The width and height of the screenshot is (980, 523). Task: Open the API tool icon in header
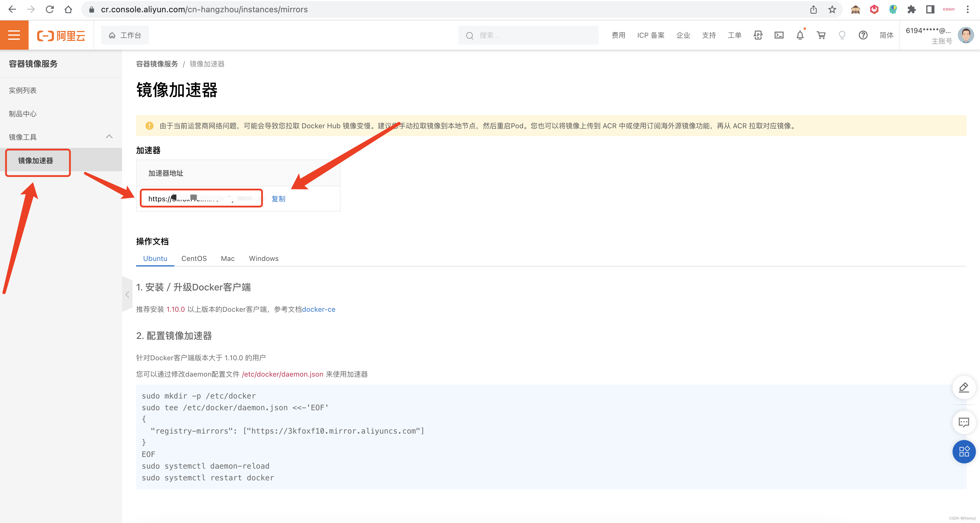[x=758, y=35]
